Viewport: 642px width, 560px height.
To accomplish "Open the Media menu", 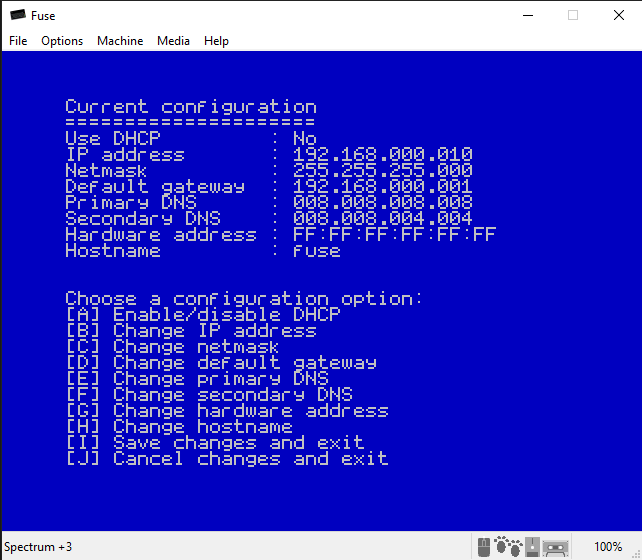I will (173, 41).
